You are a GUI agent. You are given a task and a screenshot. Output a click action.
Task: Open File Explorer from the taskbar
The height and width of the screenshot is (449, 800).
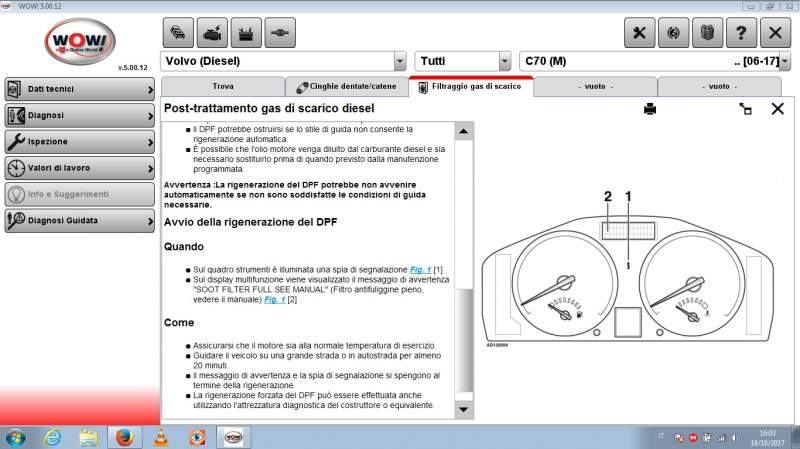click(x=88, y=438)
